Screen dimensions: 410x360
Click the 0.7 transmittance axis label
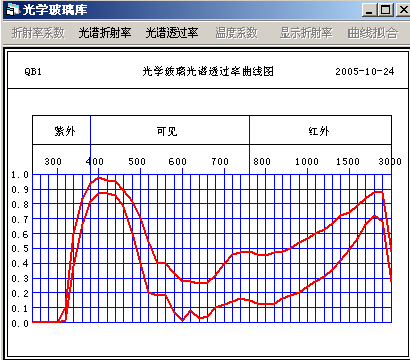coord(20,219)
